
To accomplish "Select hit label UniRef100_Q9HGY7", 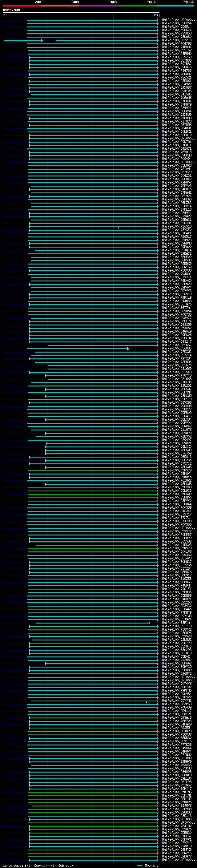I will 177,856.
